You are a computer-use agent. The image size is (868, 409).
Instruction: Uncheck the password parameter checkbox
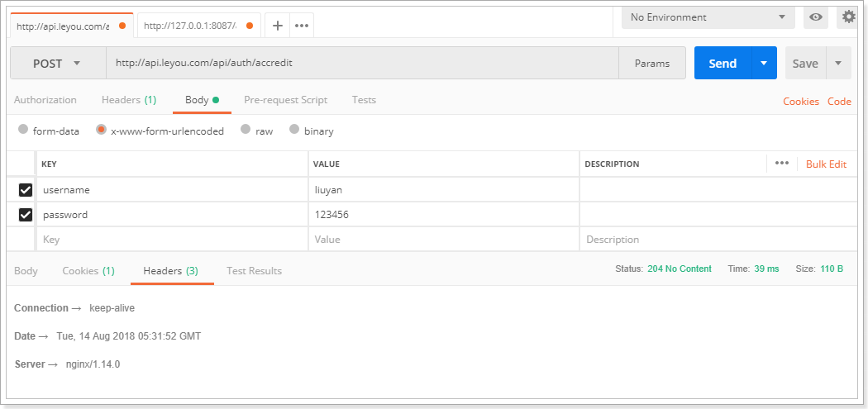26,214
